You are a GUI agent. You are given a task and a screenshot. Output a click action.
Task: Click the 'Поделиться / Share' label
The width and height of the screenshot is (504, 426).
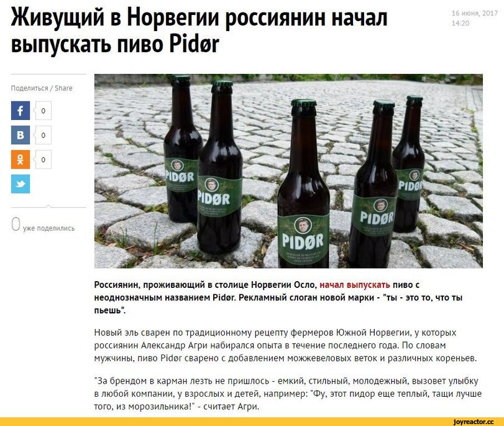[x=42, y=88]
